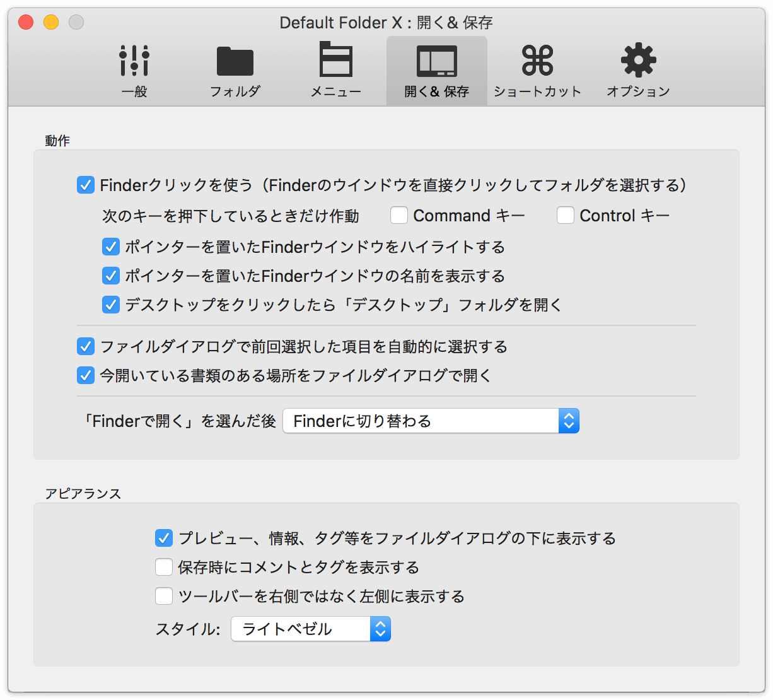773x700 pixels.
Task: Click the 「Finderで開く」を選んだ後 label
Action: pos(179,421)
